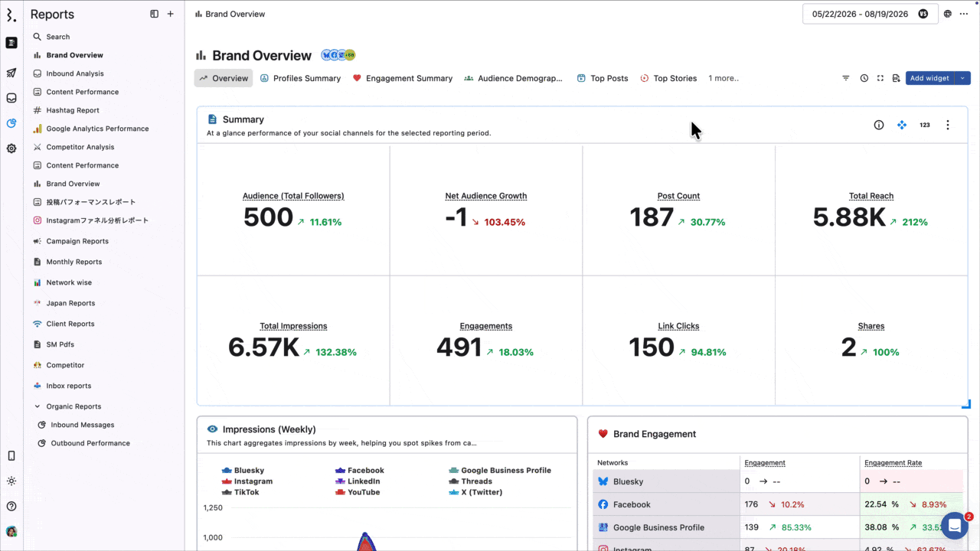The image size is (980, 551).
Task: Click the blue move widget icon
Action: [902, 125]
